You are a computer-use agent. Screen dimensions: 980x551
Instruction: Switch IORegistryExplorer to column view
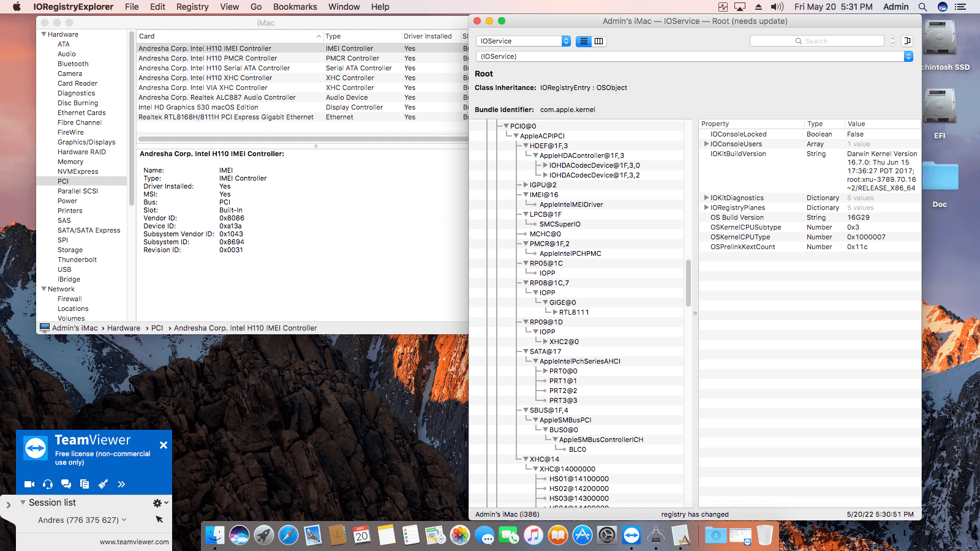tap(599, 41)
